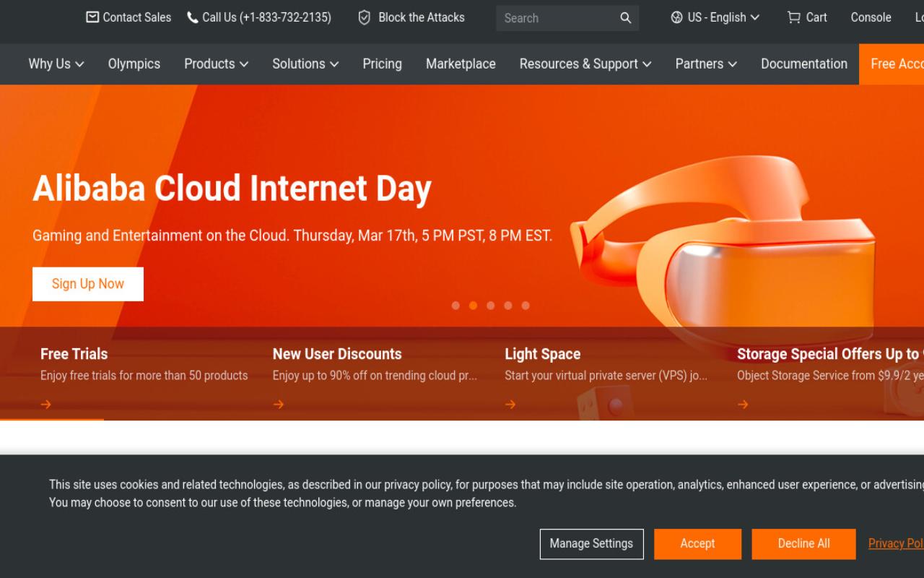Image resolution: width=924 pixels, height=578 pixels.
Task: Click the 'Enjoy up to 90% off' description
Action: 375,376
